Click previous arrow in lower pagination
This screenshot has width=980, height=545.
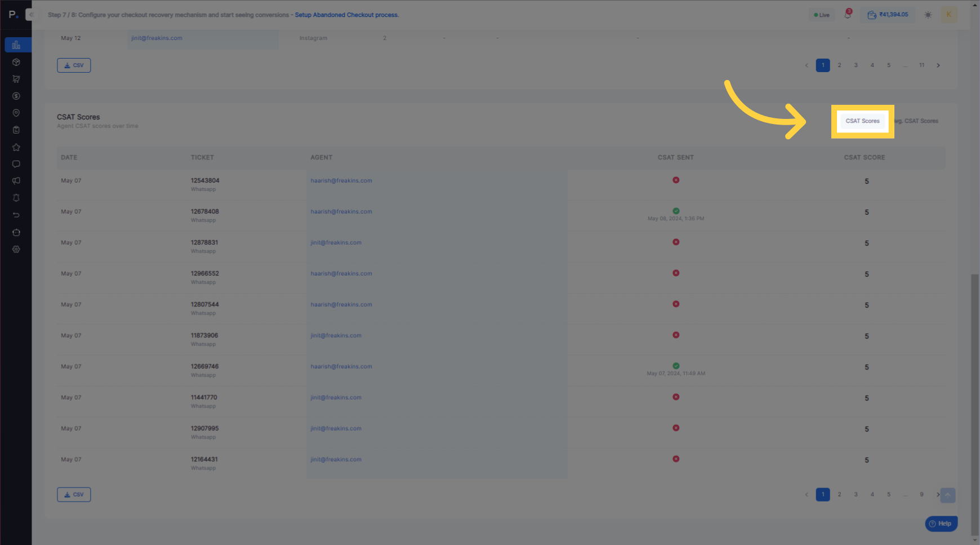coord(807,495)
